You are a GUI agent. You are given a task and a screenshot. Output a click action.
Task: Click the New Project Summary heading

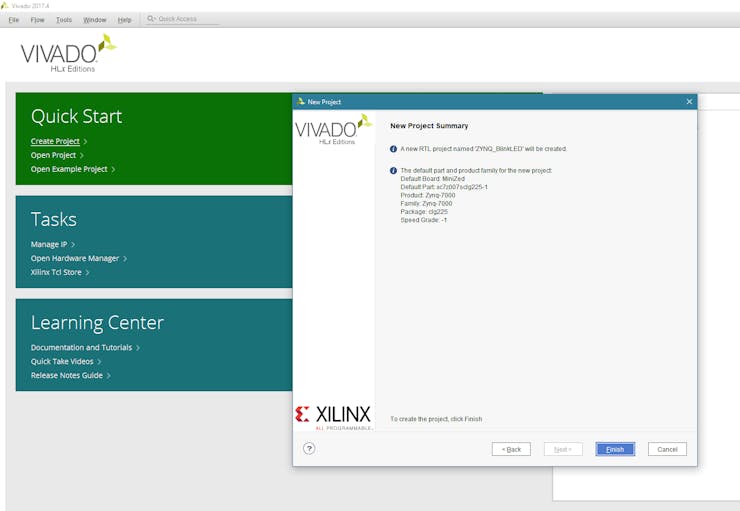click(429, 126)
